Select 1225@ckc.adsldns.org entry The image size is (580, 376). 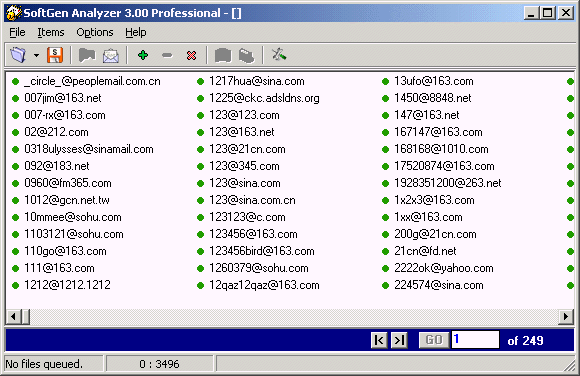(264, 98)
